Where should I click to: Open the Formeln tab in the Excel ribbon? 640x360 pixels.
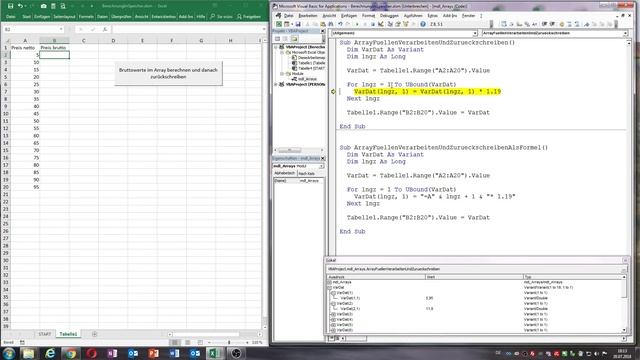click(86, 17)
